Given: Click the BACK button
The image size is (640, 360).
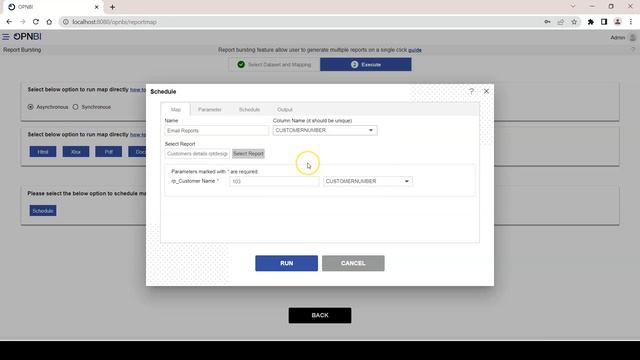Looking at the screenshot, I should pos(320,316).
